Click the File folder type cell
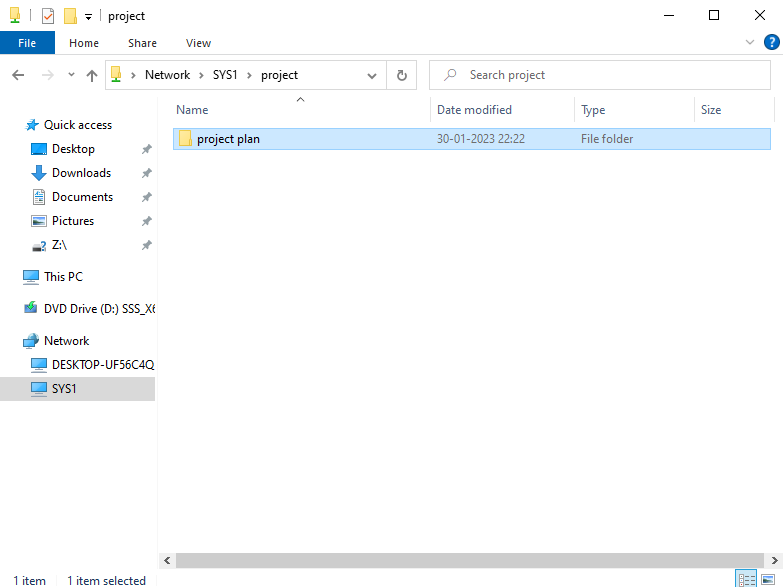Viewport: 783px width, 587px height. [x=607, y=139]
